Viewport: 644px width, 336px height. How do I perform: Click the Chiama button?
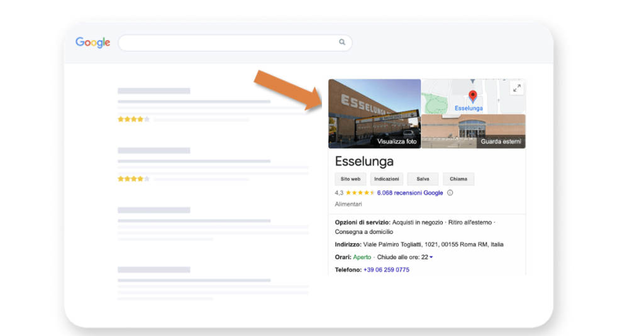[458, 179]
